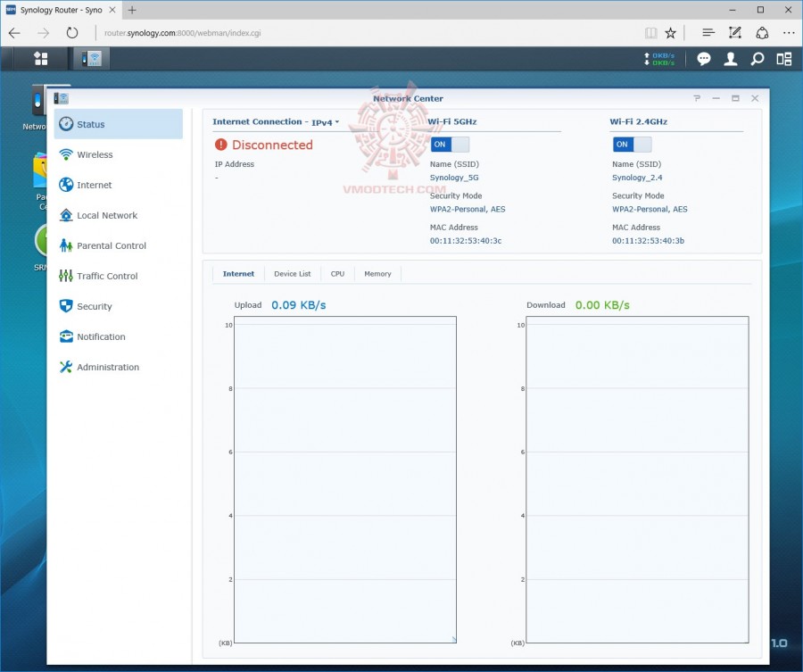Click the Traffic Control sliders icon
This screenshot has height=672, width=803.
(66, 276)
